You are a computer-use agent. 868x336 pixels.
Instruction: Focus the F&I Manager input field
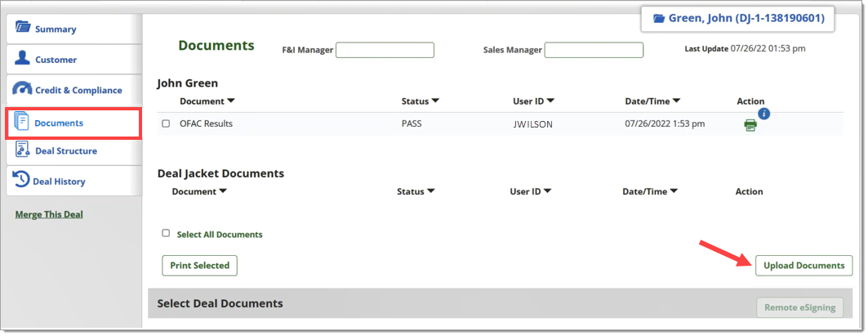point(385,50)
